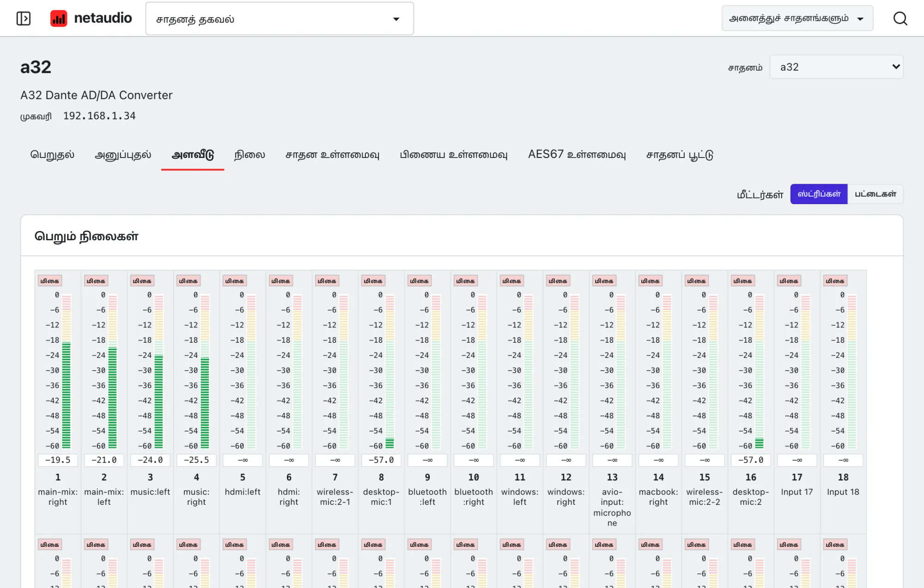Image resolution: width=924 pixels, height=588 pixels.
Task: Click the -57.0 readout of channel 8
Action: pyautogui.click(x=381, y=460)
